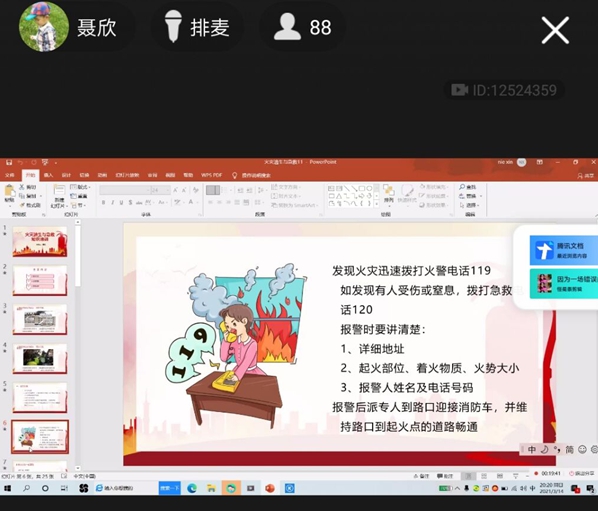Click the Undo arrow in title bar

pos(21,162)
